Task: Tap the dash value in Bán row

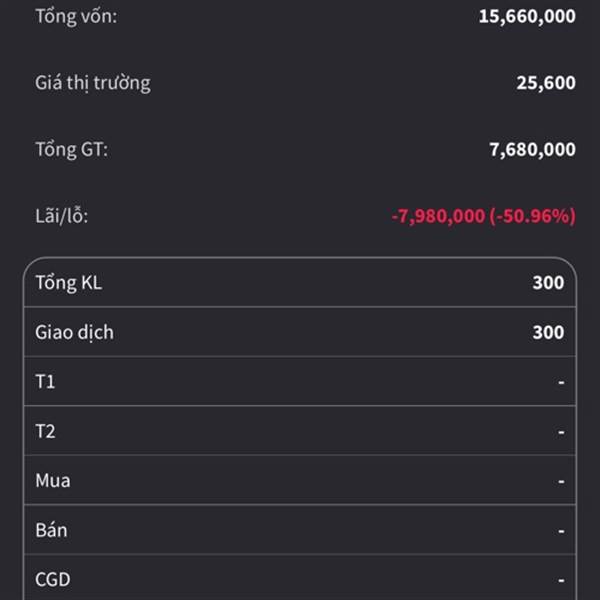Action: click(x=561, y=531)
